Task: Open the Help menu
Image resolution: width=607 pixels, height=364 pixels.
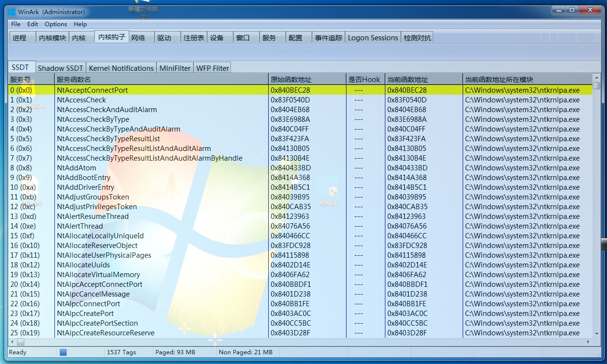Action: point(80,24)
